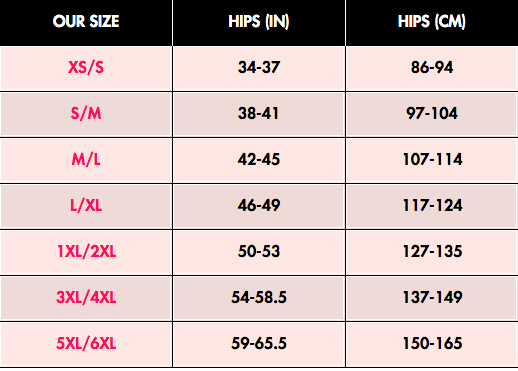
Task: Click the 127-135 centimeters cell
Action: (432, 252)
